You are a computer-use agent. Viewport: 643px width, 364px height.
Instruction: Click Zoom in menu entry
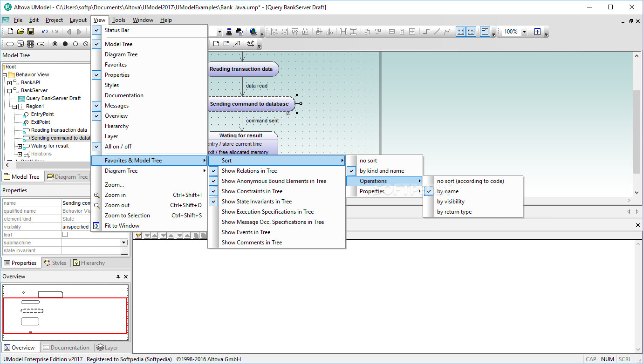pos(149,195)
